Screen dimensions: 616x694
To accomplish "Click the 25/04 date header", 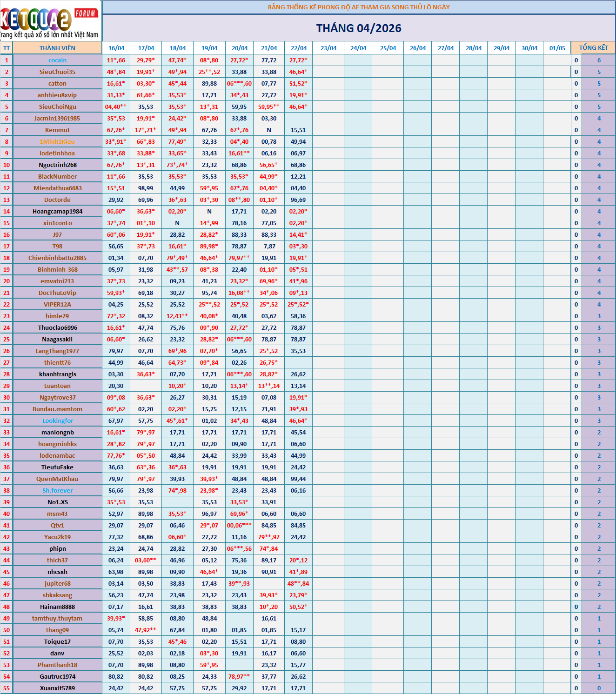I will coord(388,48).
